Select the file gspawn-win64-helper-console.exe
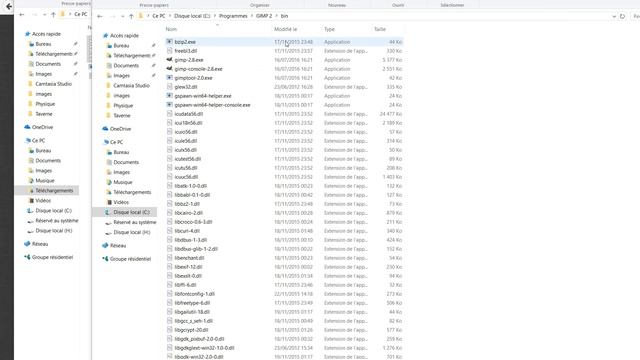640x360 pixels. [212, 105]
